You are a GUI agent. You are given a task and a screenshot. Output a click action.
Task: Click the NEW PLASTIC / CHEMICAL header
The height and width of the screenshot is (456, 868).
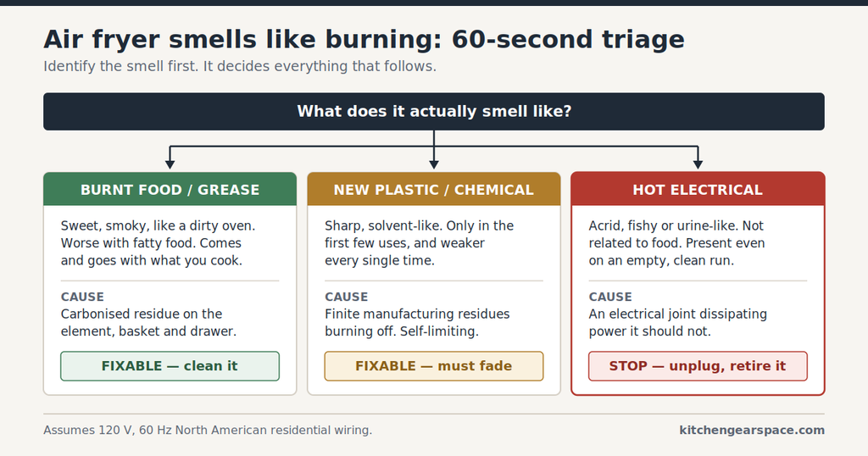(x=434, y=189)
